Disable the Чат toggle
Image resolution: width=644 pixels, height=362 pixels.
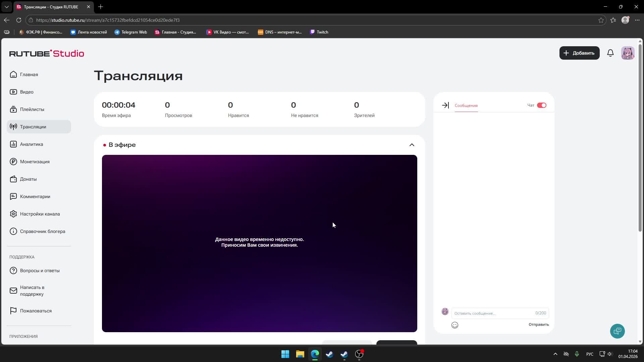542,105
